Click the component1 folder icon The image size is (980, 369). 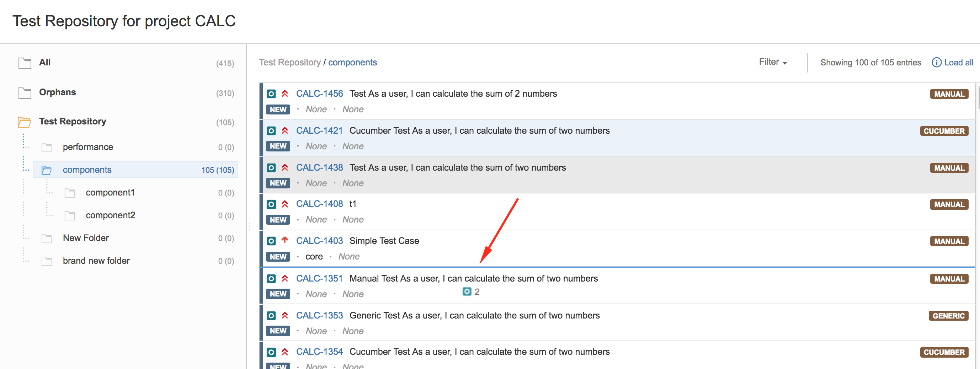(70, 193)
